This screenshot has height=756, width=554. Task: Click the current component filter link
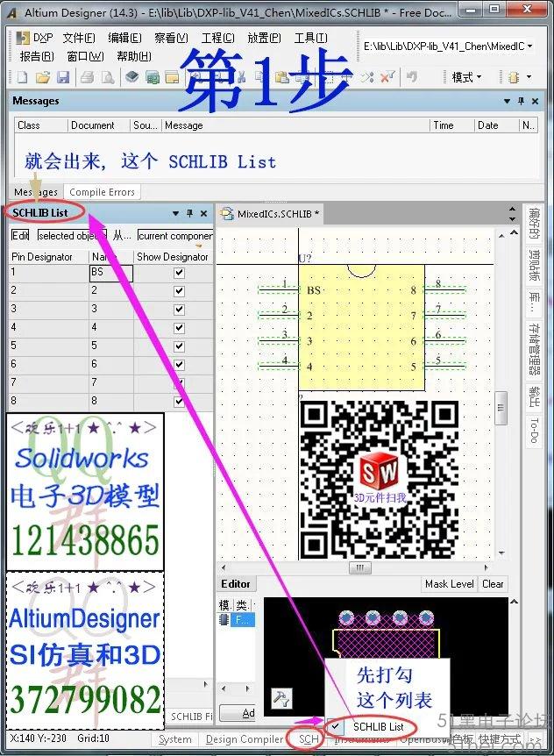pyautogui.click(x=174, y=235)
